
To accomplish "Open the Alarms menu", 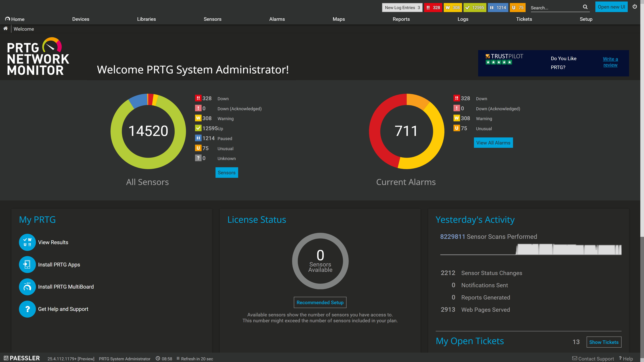I will tap(277, 19).
